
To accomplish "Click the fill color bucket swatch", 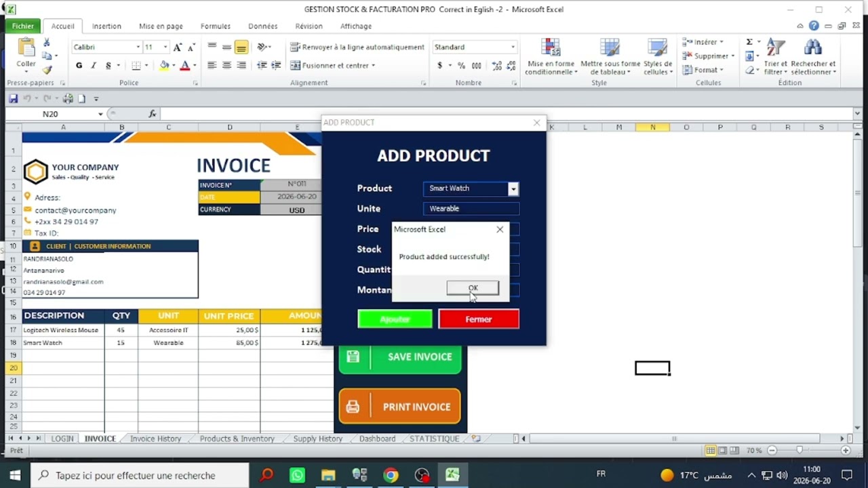I will point(164,66).
